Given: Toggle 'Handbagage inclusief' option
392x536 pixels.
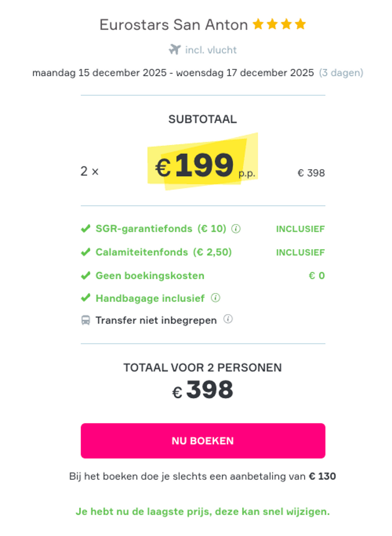Looking at the screenshot, I should pyautogui.click(x=86, y=298).
